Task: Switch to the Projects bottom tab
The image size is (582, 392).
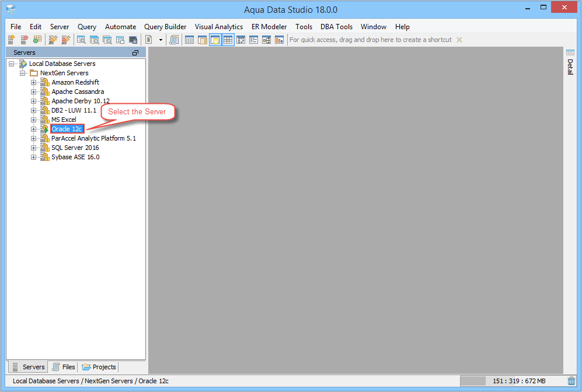Action: click(98, 367)
